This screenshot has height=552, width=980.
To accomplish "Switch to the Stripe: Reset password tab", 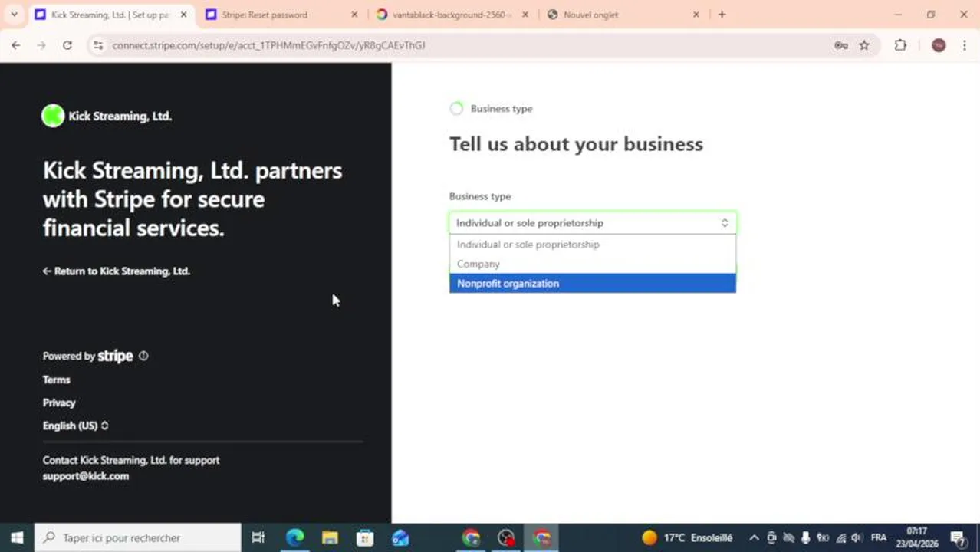I will [265, 15].
